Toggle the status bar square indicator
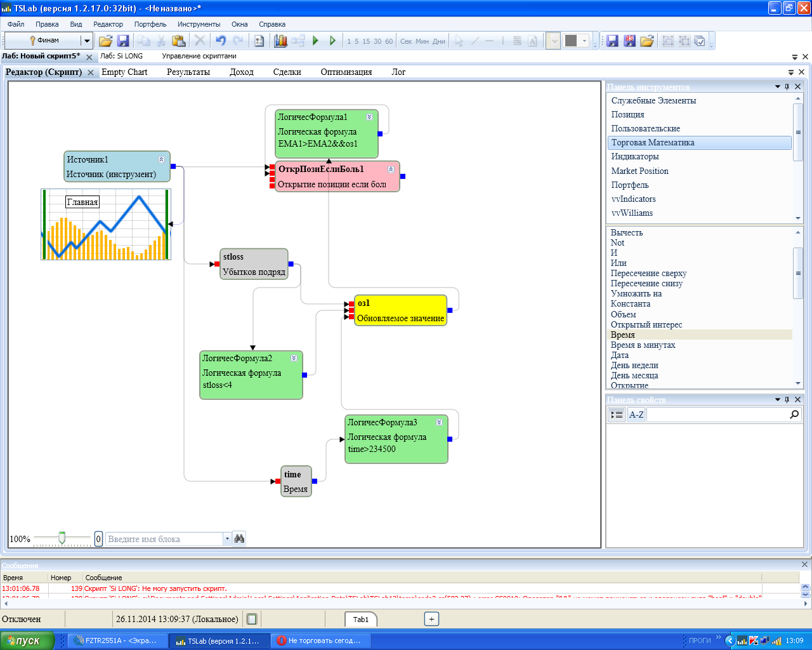Image resolution: width=812 pixels, height=650 pixels. point(252,619)
